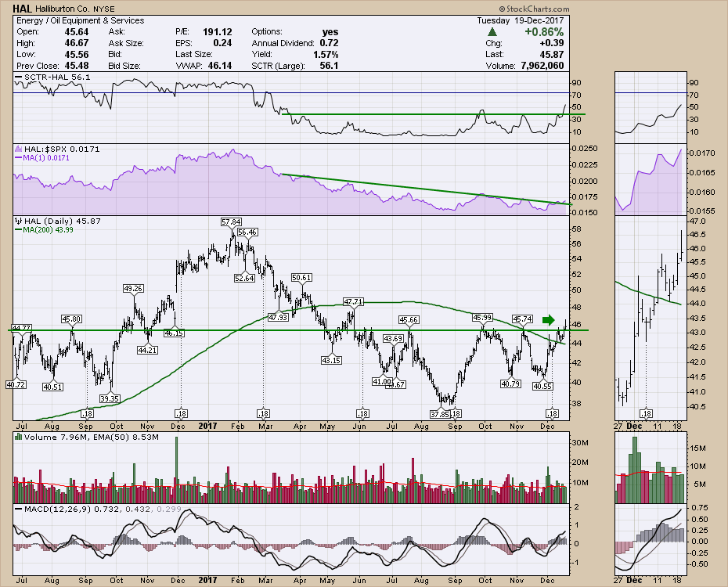Click the Halliburton Co. NYSE company name
Screen dimensions: 728x587
pyautogui.click(x=74, y=9)
